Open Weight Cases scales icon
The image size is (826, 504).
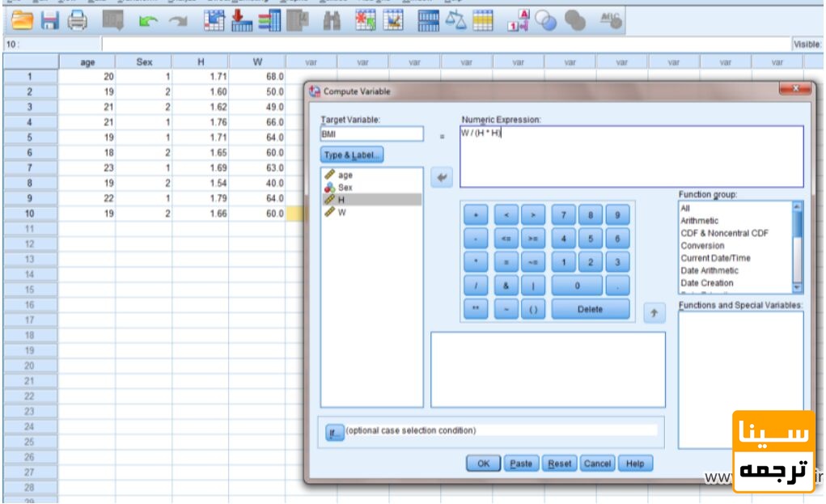pos(455,20)
